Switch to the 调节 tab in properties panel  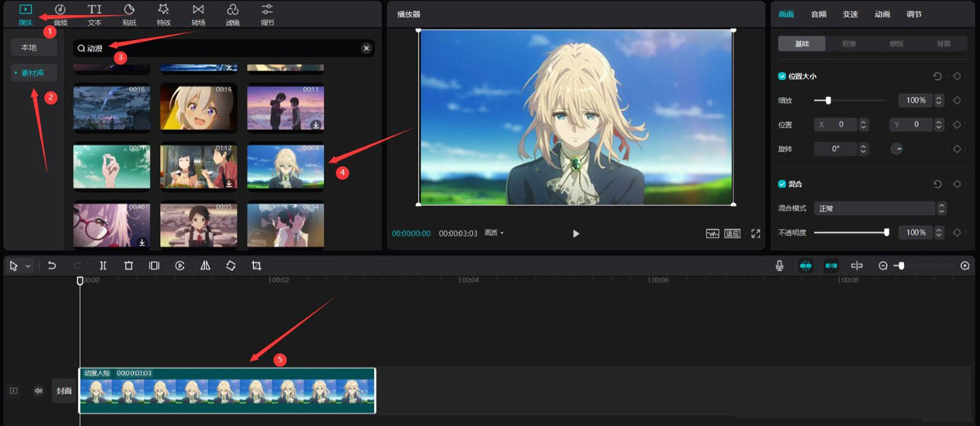[914, 14]
